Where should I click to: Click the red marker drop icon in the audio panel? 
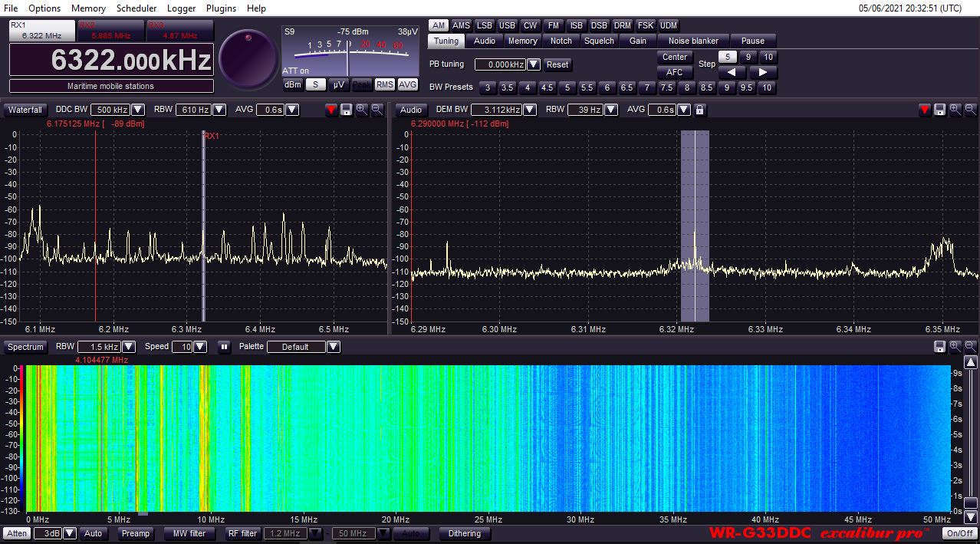[x=925, y=109]
